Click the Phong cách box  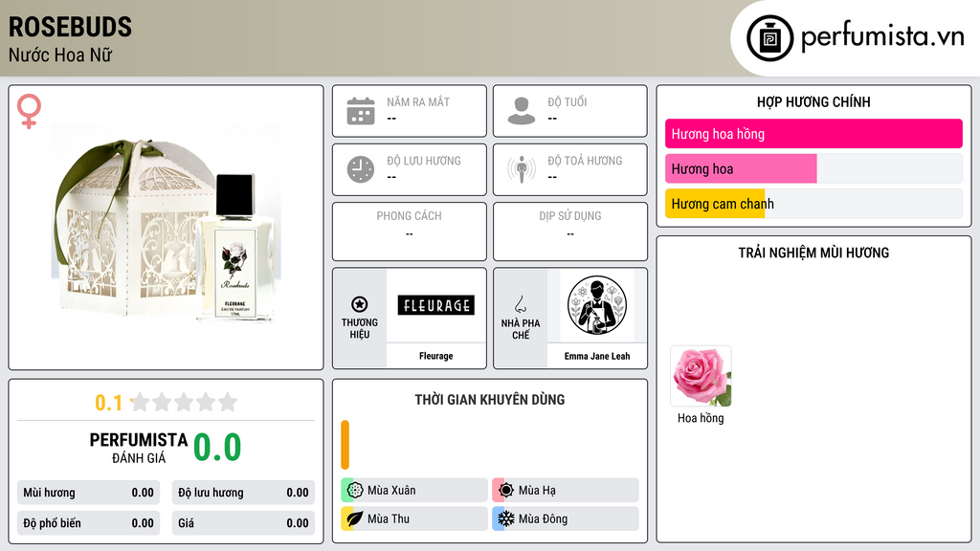(x=410, y=231)
